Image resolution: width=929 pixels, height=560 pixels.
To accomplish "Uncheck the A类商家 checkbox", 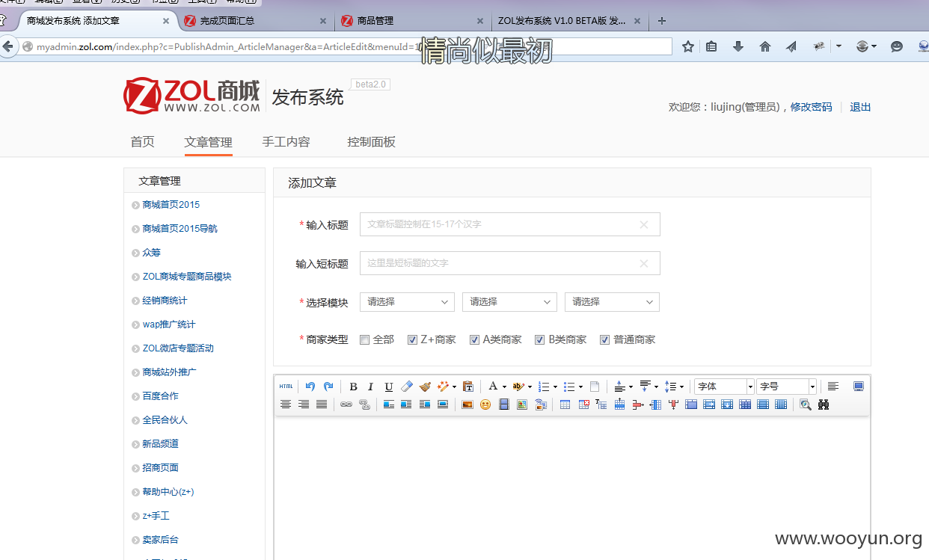I will click(x=474, y=339).
